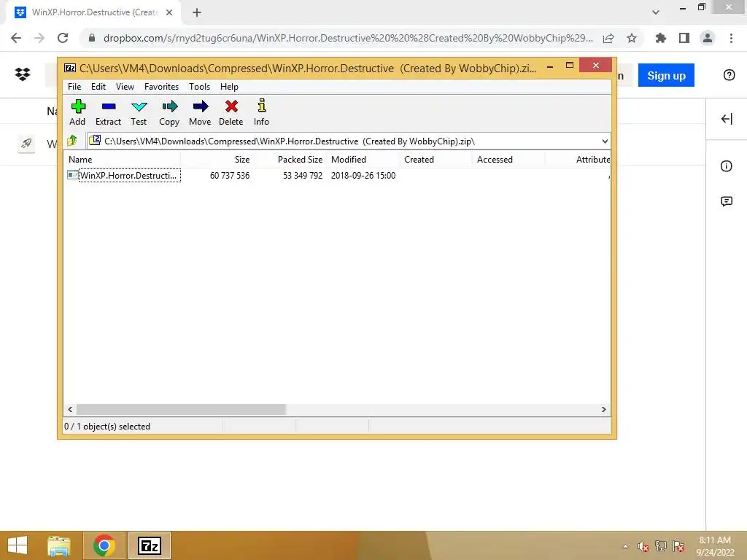Open the Help menu
The height and width of the screenshot is (560, 747).
point(229,87)
